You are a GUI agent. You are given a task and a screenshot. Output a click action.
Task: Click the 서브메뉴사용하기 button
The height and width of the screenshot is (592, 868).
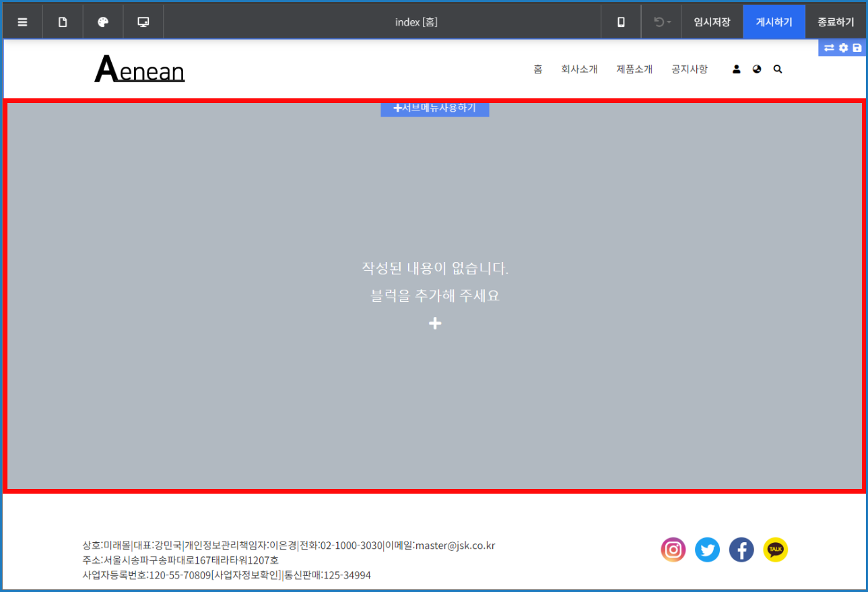(x=435, y=108)
